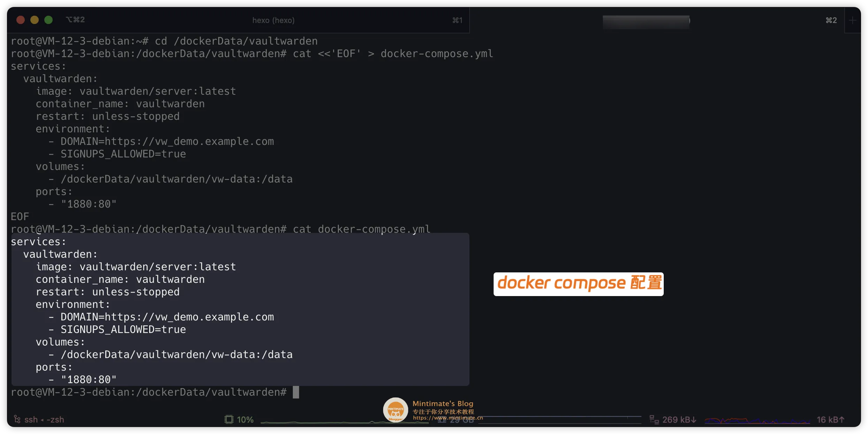The image size is (868, 434).
Task: Open a new tab with plus button
Action: (x=853, y=20)
